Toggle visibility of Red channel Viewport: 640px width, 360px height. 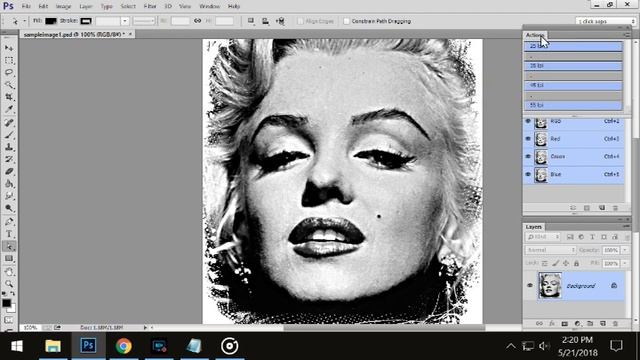click(x=528, y=139)
